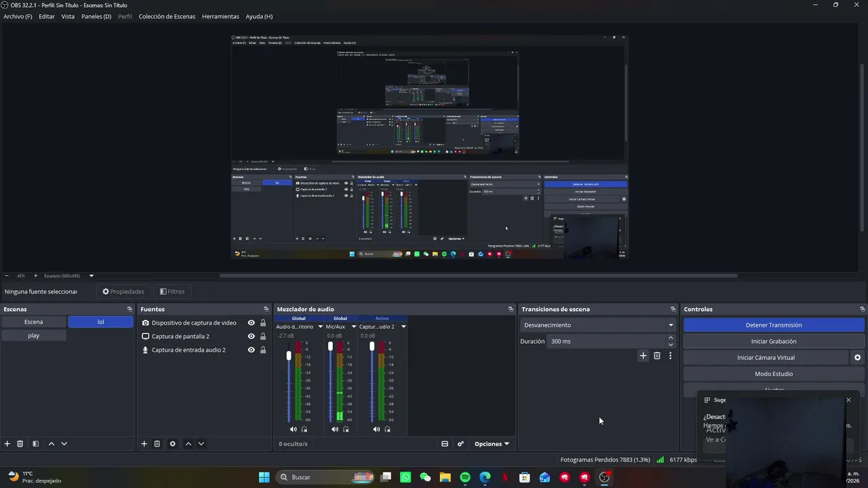Open Opciones dropdown in audio mixer
Screen dimensions: 868x488
pyautogui.click(x=492, y=444)
